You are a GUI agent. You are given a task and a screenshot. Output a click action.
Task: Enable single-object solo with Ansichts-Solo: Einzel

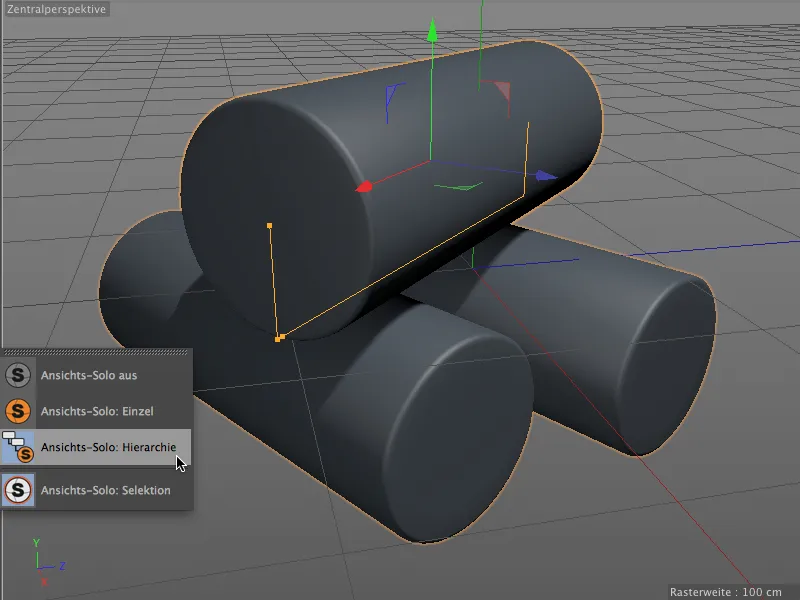click(x=100, y=410)
